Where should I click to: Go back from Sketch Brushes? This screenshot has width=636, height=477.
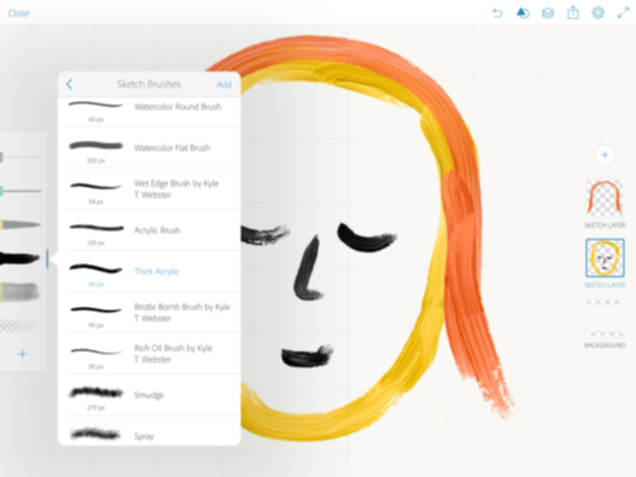pos(69,84)
